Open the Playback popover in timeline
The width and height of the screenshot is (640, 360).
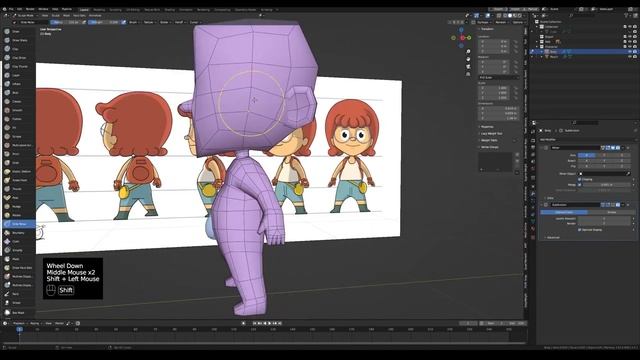[x=20, y=323]
